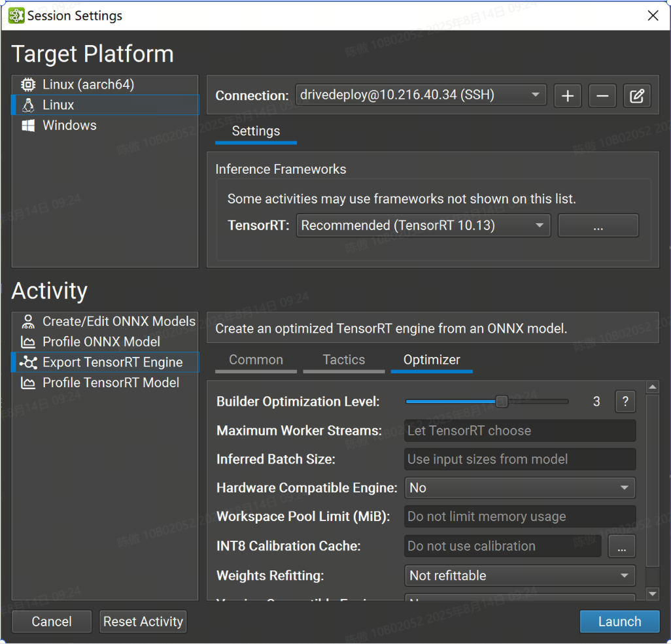Image resolution: width=671 pixels, height=644 pixels.
Task: Click the Maximum Worker Streams field
Action: pos(520,430)
